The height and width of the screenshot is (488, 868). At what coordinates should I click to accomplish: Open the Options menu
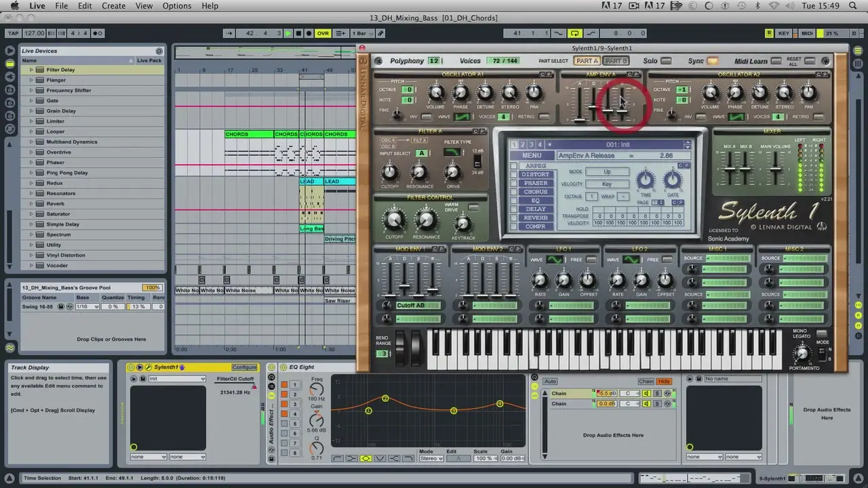[177, 6]
